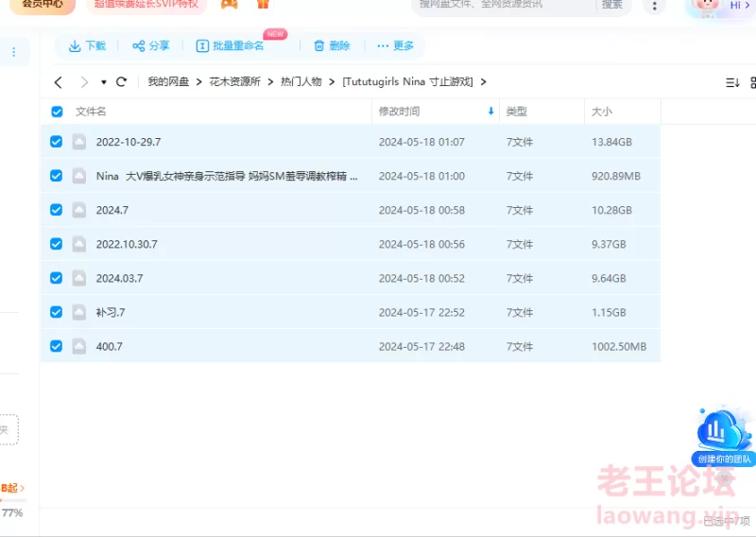Toggle the select-all checkbox in header
The image size is (756, 537).
pyautogui.click(x=57, y=112)
